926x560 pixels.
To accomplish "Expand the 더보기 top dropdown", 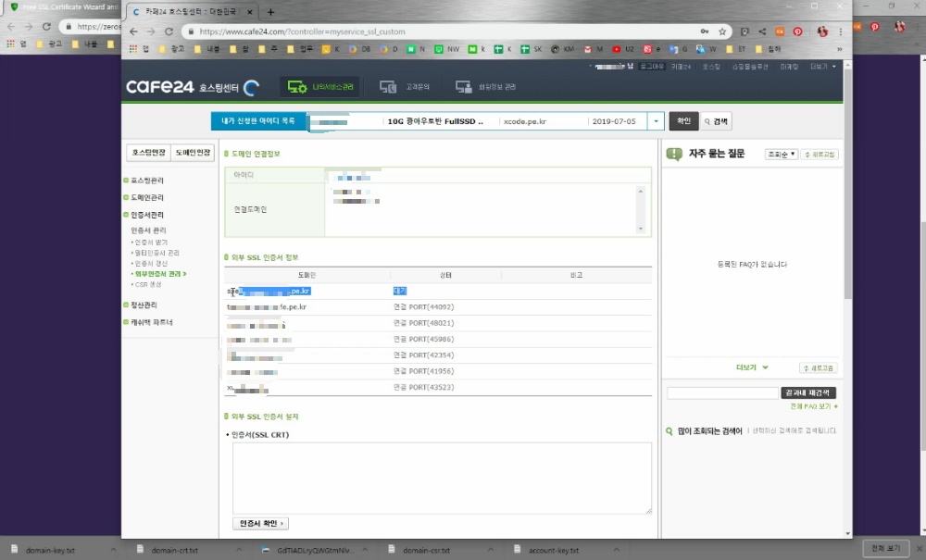I will [823, 67].
